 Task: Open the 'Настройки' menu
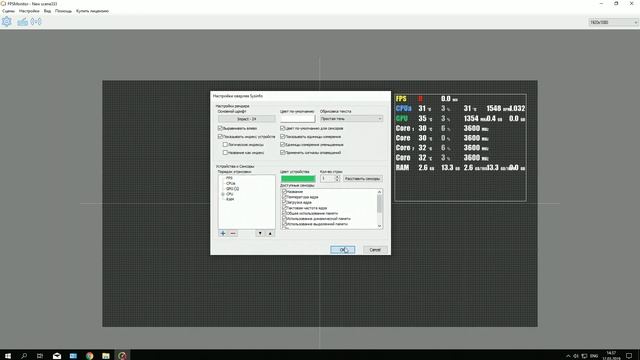click(29, 11)
